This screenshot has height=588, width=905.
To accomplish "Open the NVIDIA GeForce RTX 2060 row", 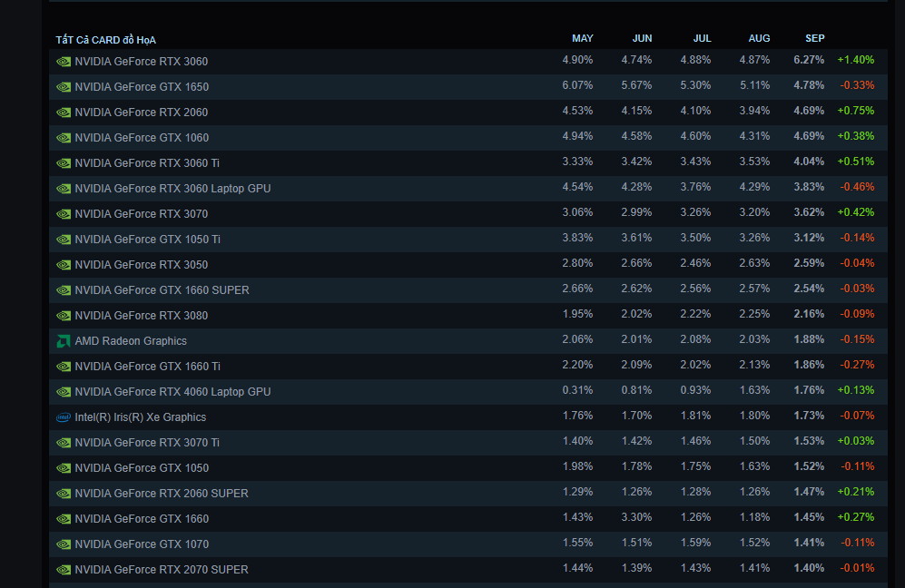I will (x=142, y=113).
